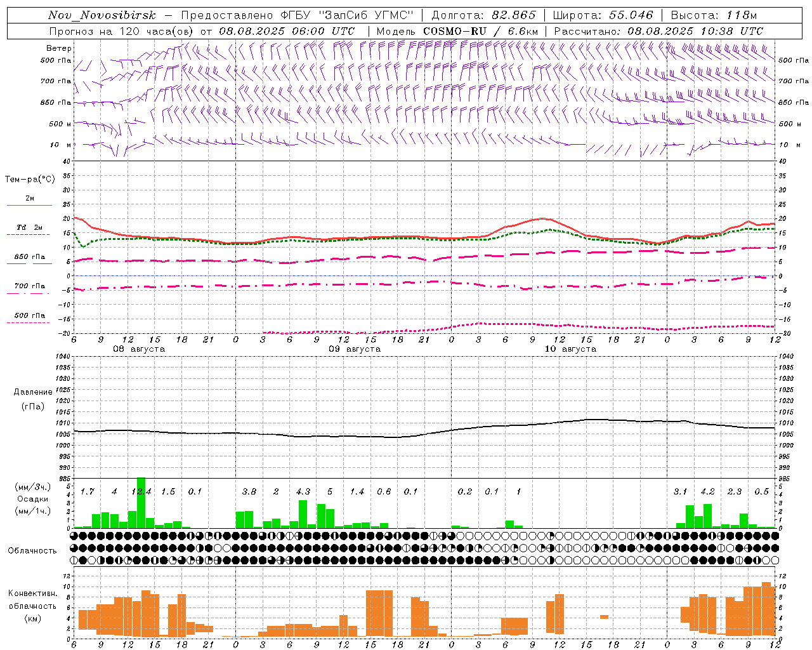Screen dimensions: 812x650
Task: Click the 4.3 precipitation total value
Action: point(303,492)
